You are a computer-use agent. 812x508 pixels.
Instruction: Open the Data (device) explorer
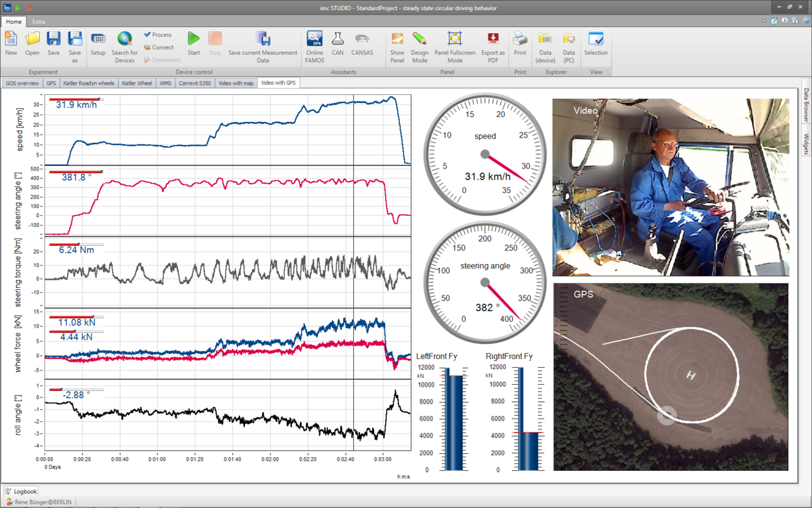point(545,44)
